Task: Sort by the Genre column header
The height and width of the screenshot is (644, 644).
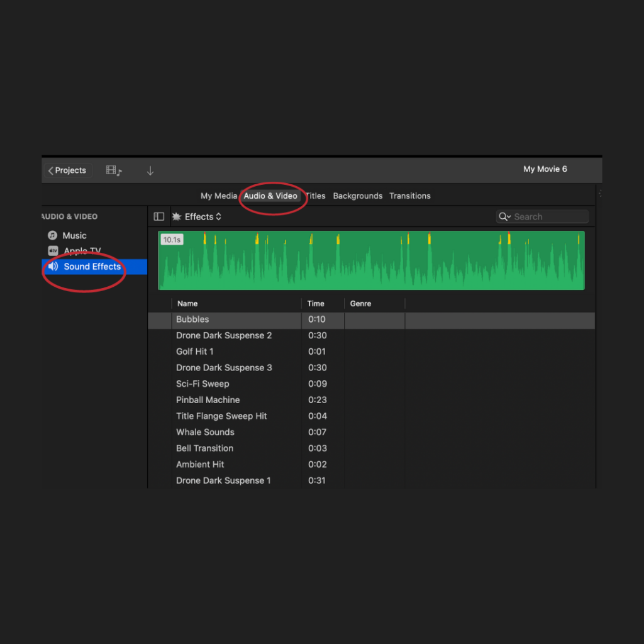Action: [360, 304]
